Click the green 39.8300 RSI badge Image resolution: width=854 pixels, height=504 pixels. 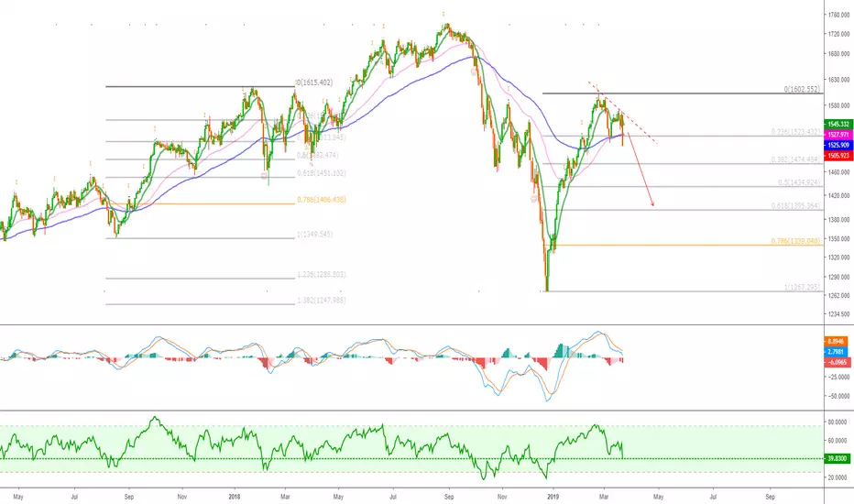(x=838, y=459)
